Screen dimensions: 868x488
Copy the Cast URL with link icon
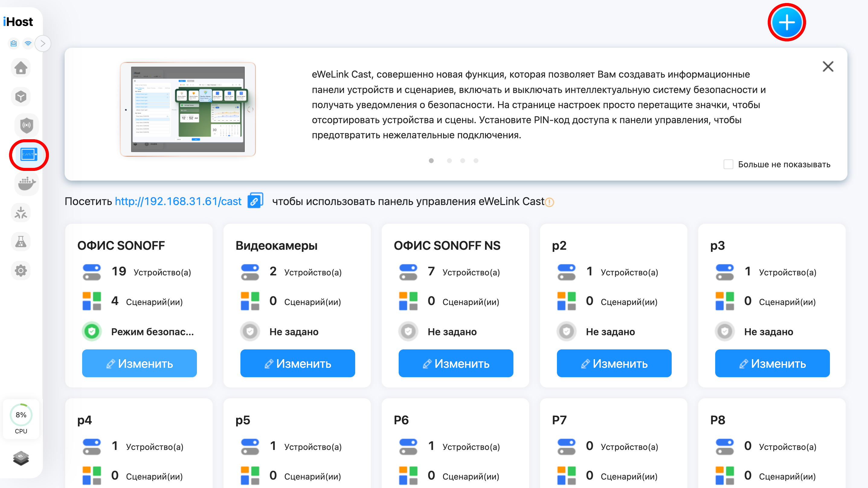coord(255,201)
